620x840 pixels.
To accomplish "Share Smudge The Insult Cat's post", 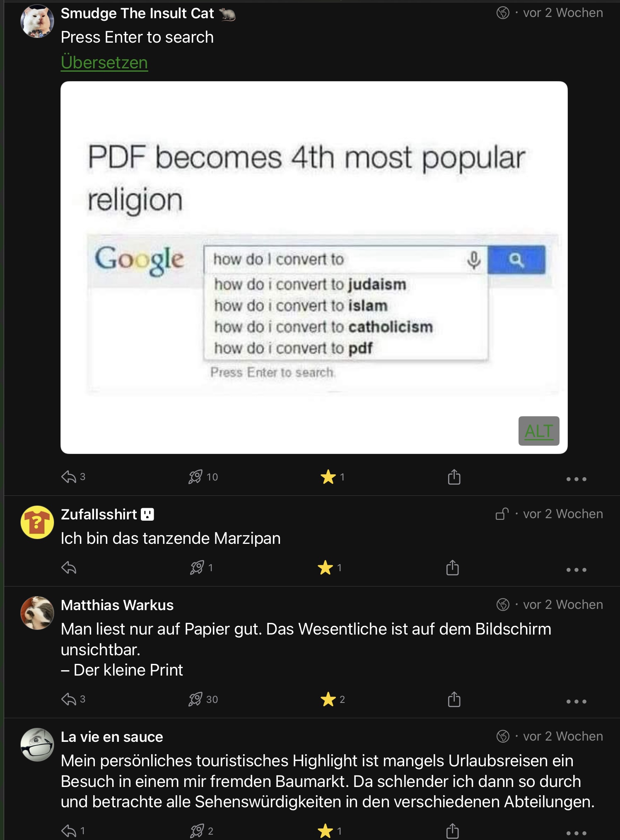I will coord(454,477).
